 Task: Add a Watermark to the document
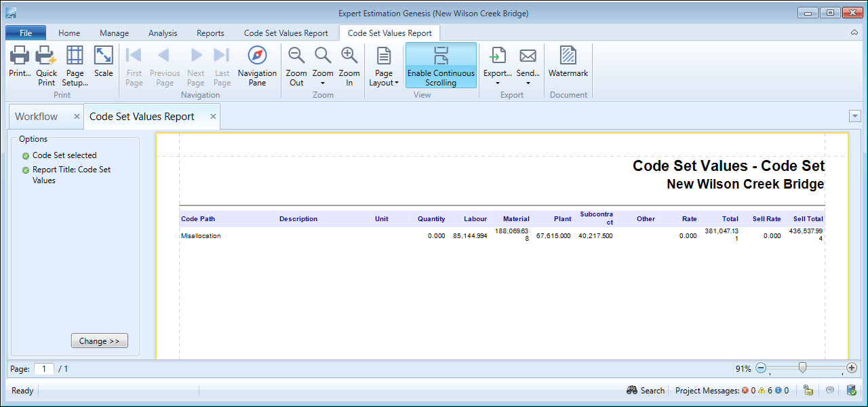(x=568, y=57)
